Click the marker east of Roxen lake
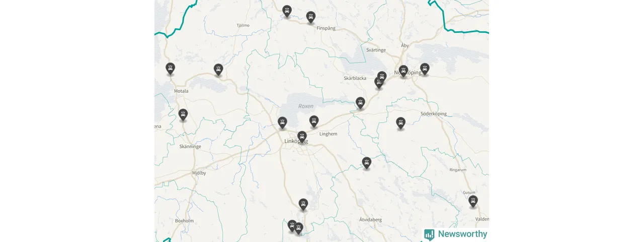This screenshot has width=644, height=242. pos(360,103)
